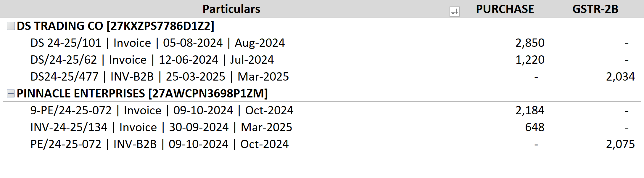This screenshot has height=178, width=644.
Task: Open the Particulars sort filter dropdown
Action: point(454,12)
